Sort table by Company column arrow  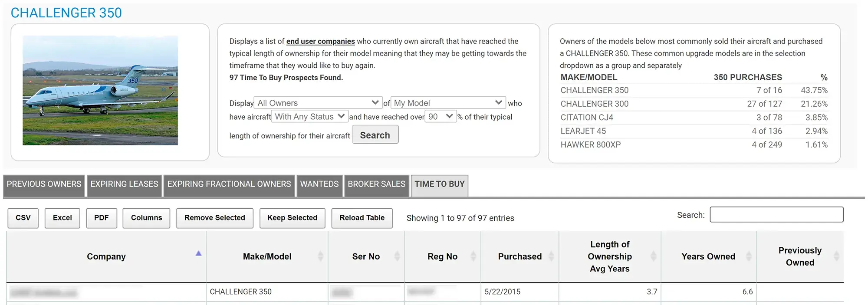pyautogui.click(x=198, y=254)
